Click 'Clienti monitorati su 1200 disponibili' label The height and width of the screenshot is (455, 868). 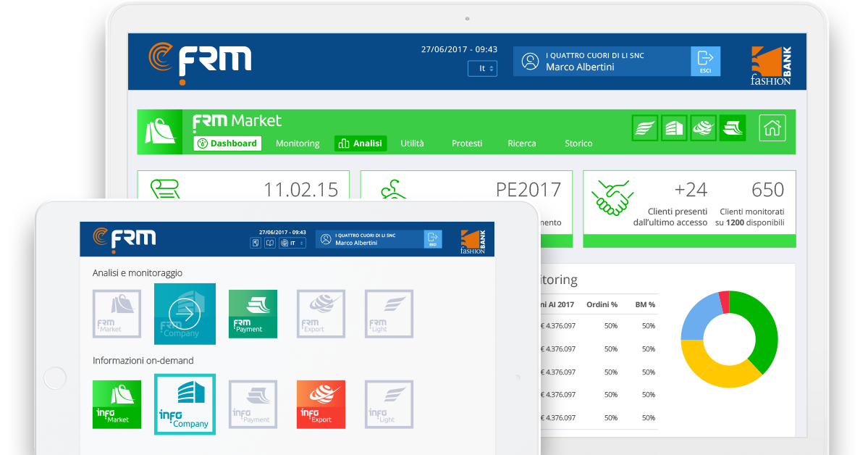pos(749,217)
